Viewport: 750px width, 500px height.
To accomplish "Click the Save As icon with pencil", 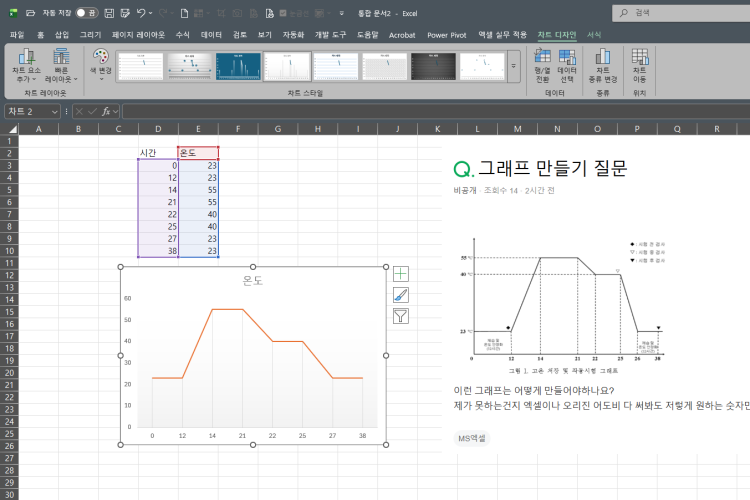I will [x=125, y=13].
